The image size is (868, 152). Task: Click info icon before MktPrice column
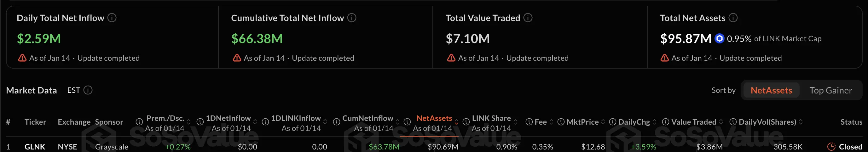(x=561, y=122)
